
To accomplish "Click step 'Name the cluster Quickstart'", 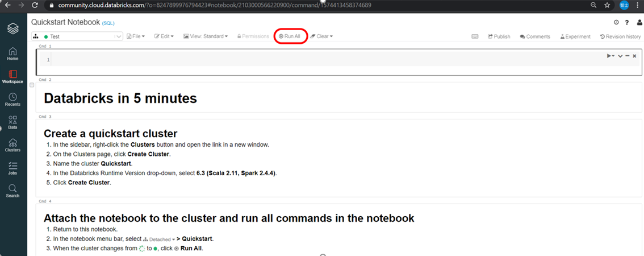I will tap(93, 164).
